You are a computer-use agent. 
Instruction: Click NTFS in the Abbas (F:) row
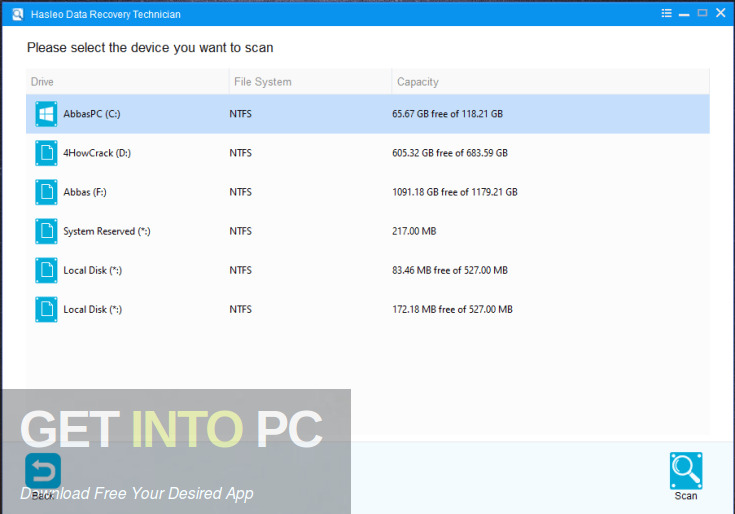click(240, 192)
